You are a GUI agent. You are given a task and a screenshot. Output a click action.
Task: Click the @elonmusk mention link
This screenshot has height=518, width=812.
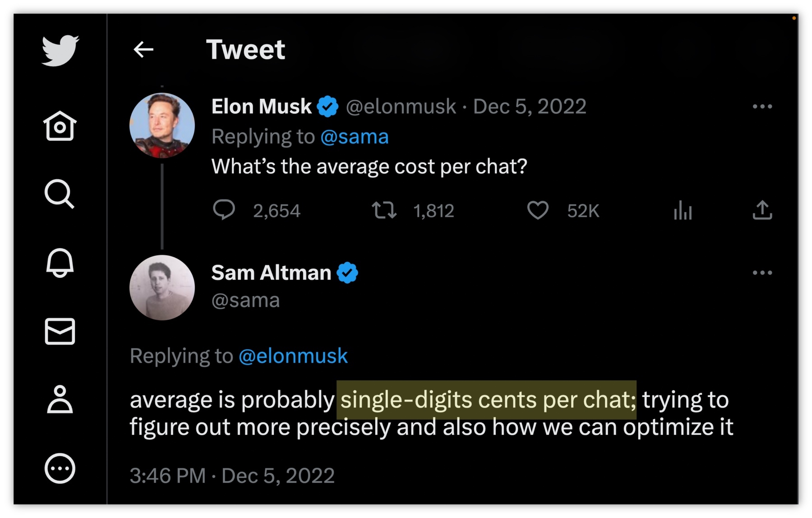pos(293,356)
